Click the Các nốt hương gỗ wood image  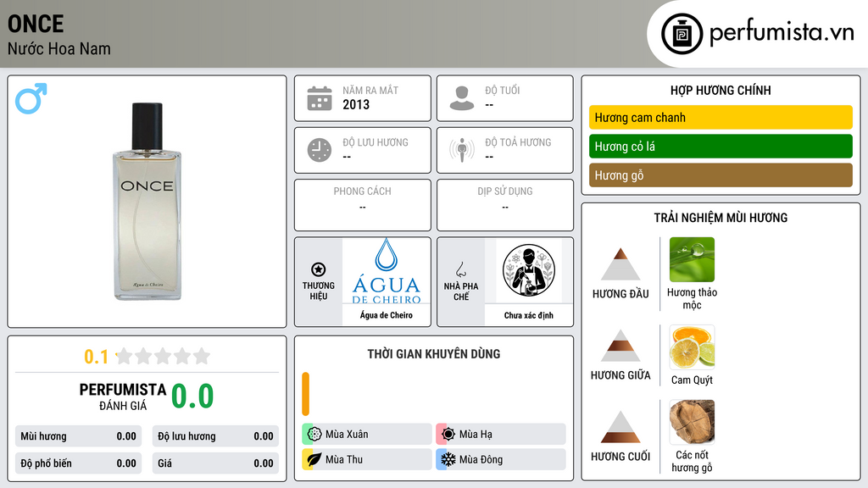tap(692, 422)
